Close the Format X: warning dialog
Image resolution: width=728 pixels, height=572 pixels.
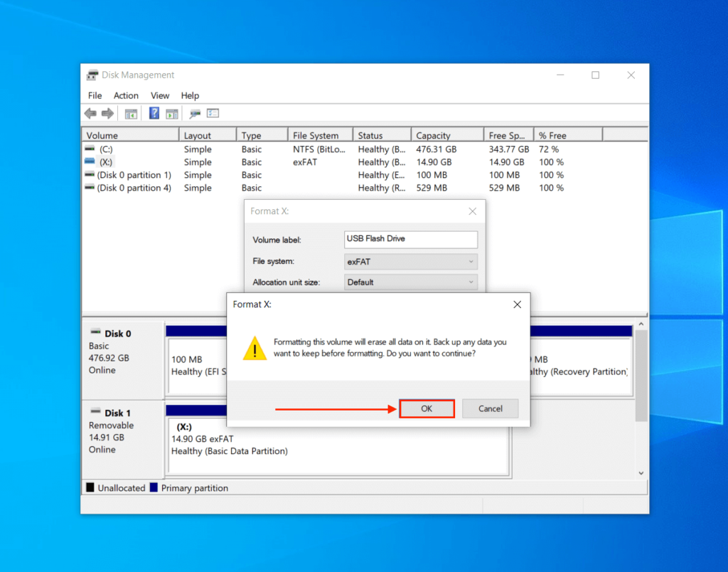[518, 304]
